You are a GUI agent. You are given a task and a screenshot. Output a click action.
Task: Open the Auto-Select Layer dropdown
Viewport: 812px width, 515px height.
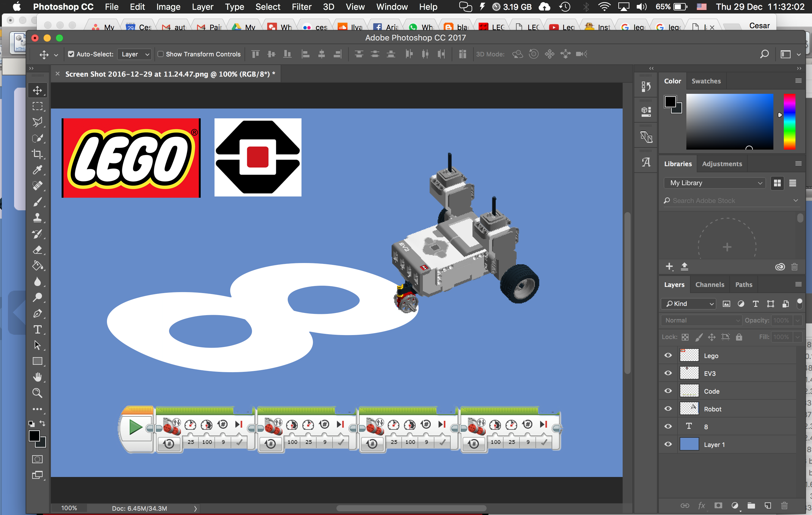tap(135, 54)
